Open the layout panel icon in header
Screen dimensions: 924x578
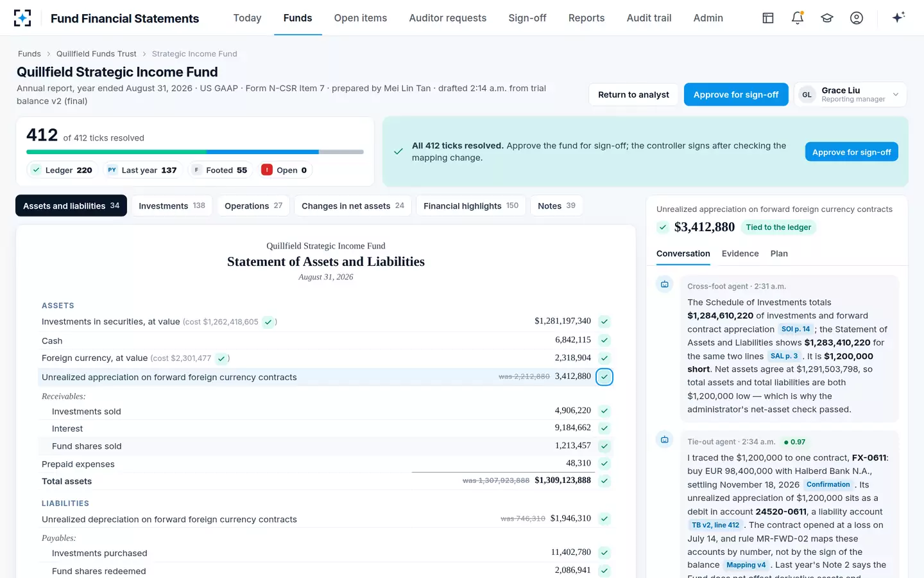[768, 18]
